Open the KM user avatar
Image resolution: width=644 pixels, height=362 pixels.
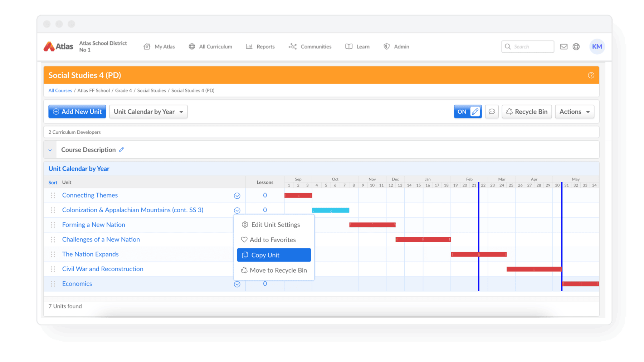click(x=597, y=46)
